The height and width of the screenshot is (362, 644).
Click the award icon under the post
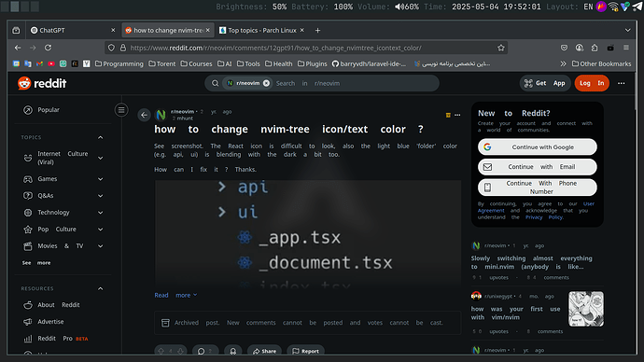click(233, 351)
